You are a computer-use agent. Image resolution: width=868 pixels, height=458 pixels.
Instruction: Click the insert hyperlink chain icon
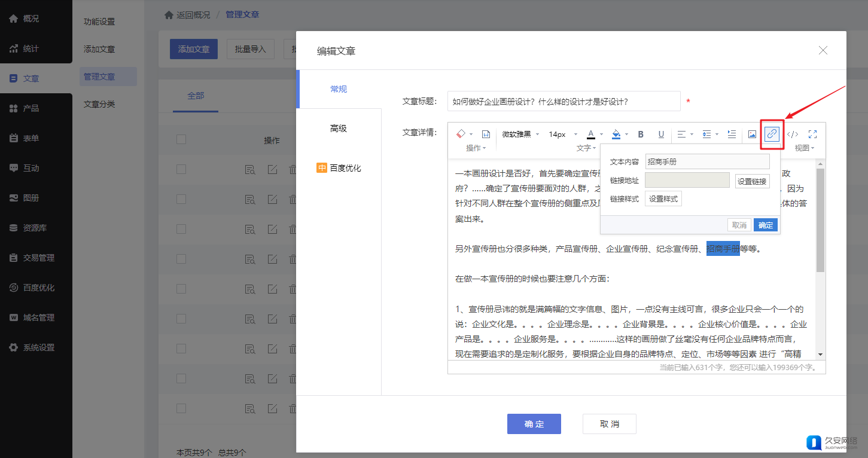tap(772, 135)
